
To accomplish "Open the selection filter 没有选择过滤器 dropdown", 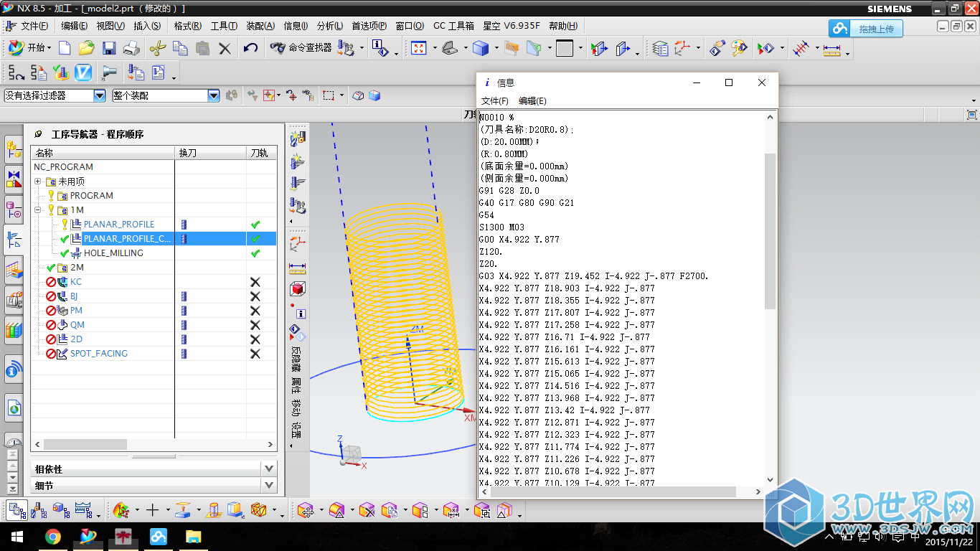I will click(100, 95).
